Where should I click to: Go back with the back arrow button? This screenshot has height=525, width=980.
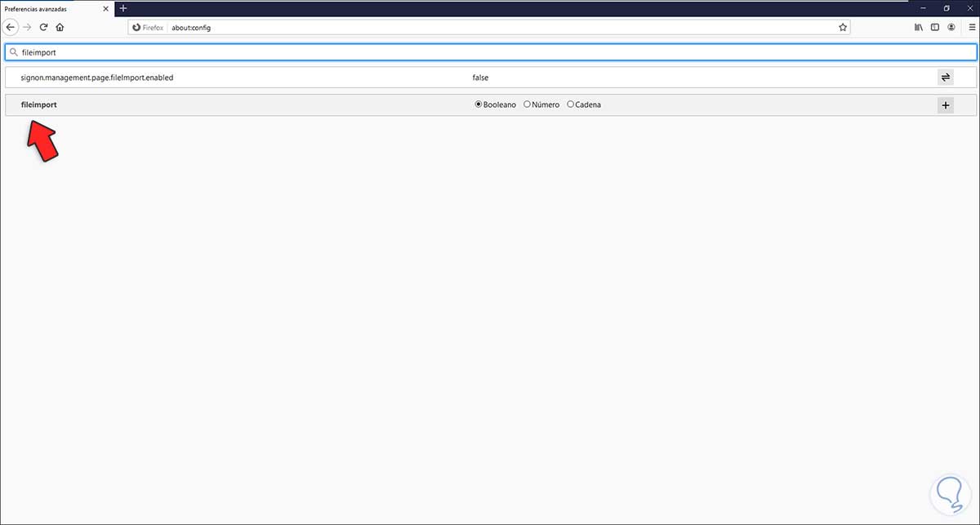click(11, 27)
